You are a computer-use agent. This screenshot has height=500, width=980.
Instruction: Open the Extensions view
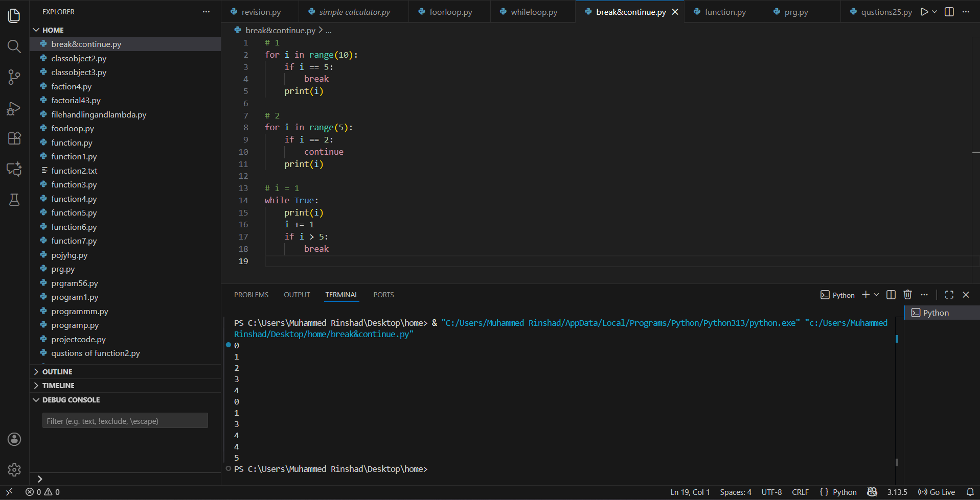(14, 138)
